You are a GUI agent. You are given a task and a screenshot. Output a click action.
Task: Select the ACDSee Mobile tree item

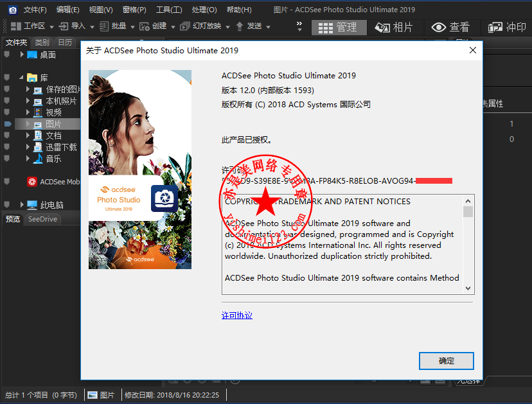(x=53, y=182)
